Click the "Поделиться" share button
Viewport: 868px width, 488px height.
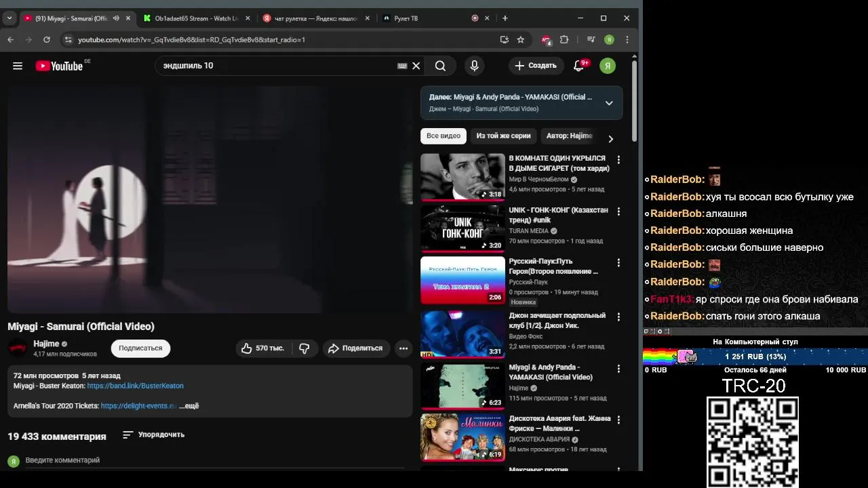(x=356, y=348)
